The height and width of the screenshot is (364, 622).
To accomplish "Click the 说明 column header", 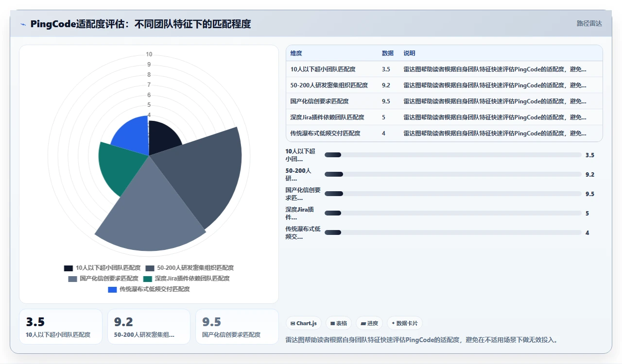I will pyautogui.click(x=409, y=53).
